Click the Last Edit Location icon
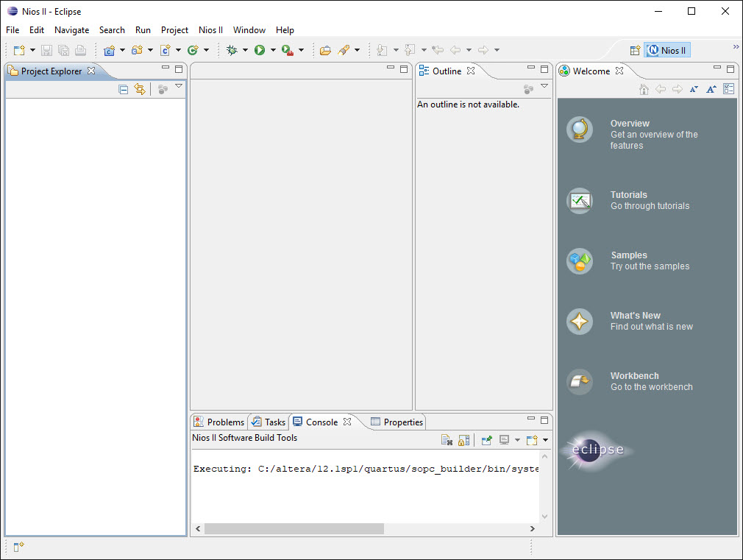The height and width of the screenshot is (560, 743). point(438,50)
